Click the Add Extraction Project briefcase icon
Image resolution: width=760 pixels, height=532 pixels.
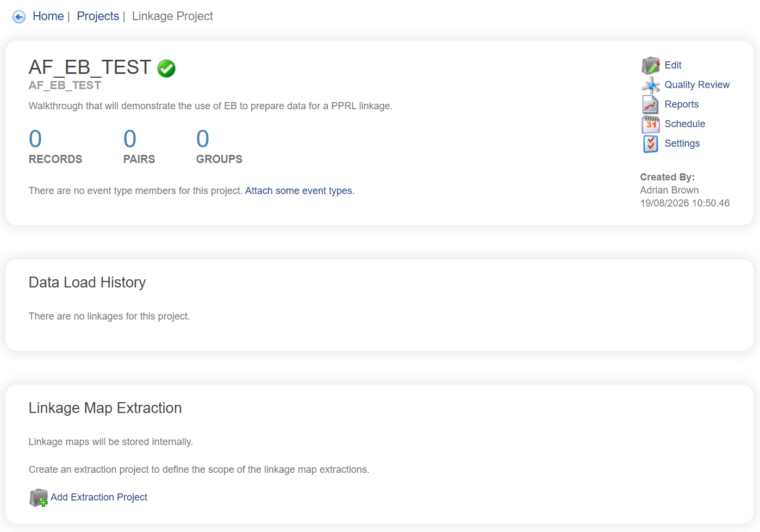pos(39,498)
